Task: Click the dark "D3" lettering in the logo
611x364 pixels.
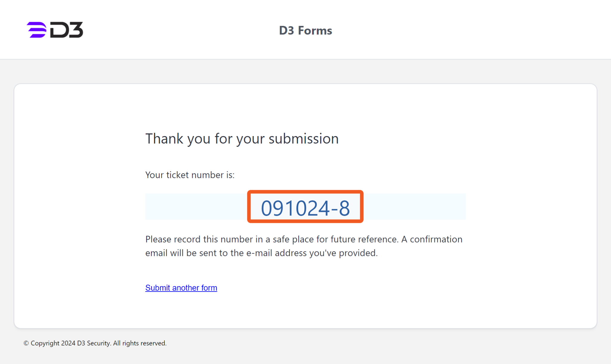Action: coord(67,30)
